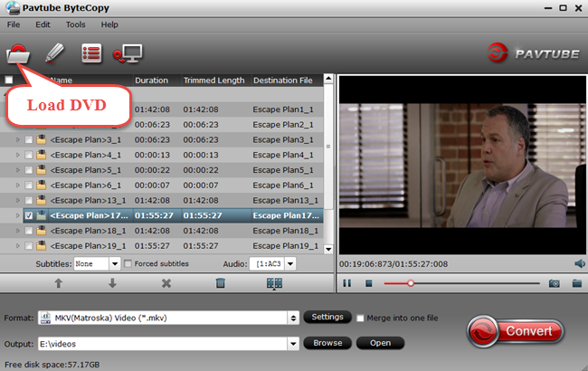588x371 pixels.
Task: Click film icon of Escape Plan>5_1
Action: pos(42,170)
